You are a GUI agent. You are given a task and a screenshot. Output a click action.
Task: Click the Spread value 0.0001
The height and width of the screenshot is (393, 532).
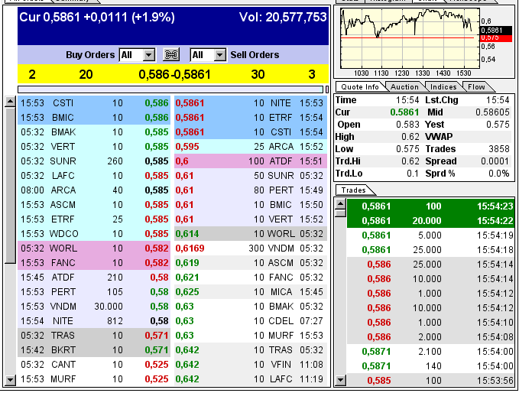pos(495,161)
